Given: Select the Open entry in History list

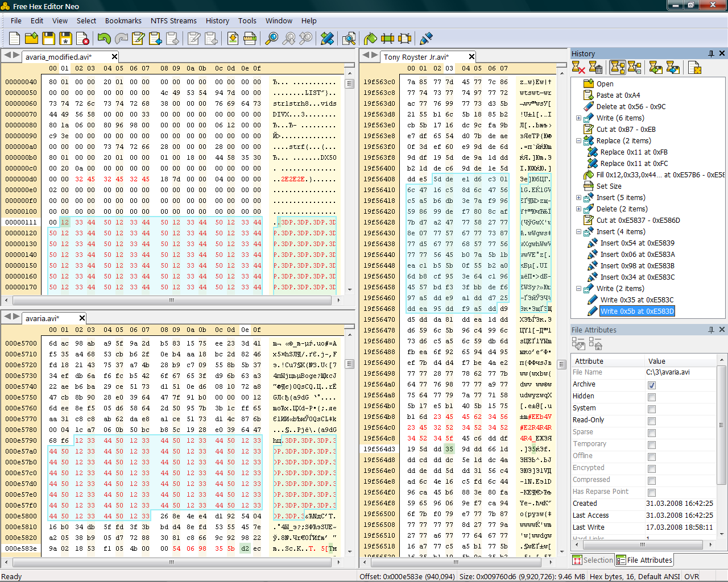Looking at the screenshot, I should [x=605, y=84].
